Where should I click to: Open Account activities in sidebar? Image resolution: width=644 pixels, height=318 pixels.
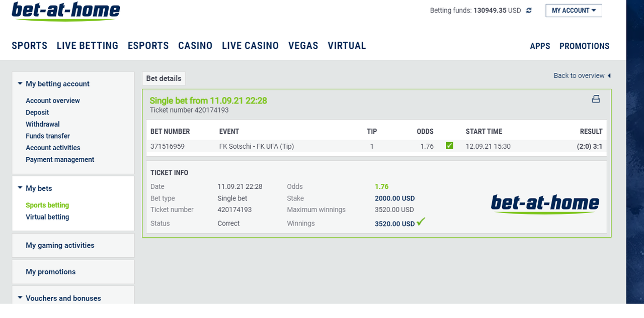tap(53, 148)
